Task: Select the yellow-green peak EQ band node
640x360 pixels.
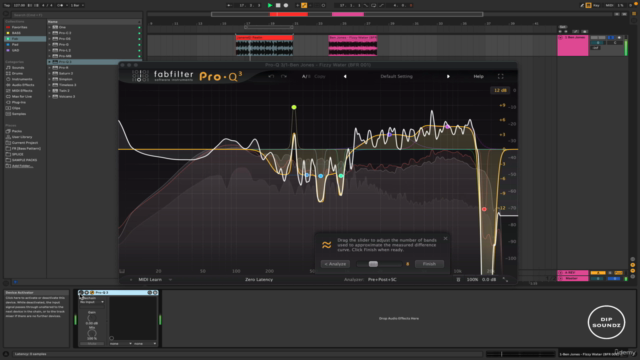Action: (x=294, y=107)
